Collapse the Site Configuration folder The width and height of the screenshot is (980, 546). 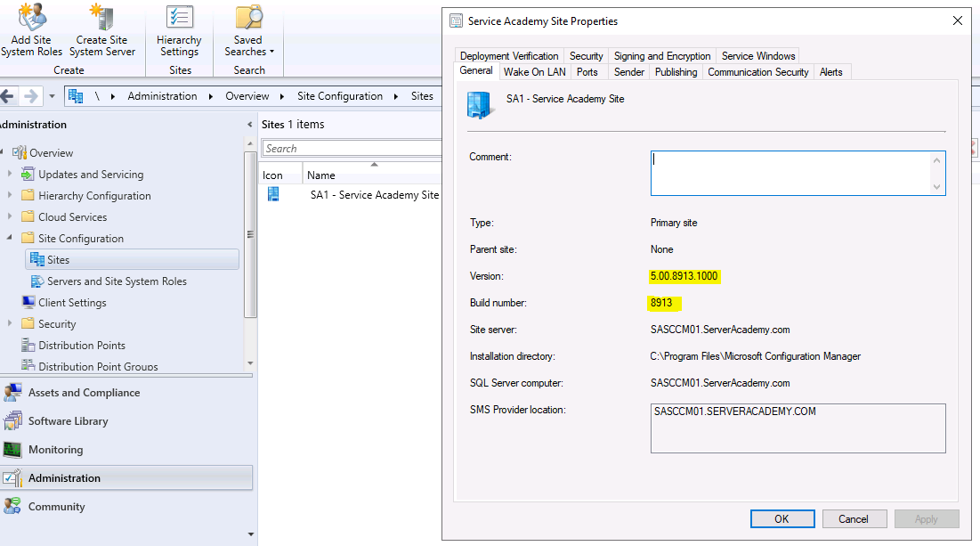click(x=10, y=239)
